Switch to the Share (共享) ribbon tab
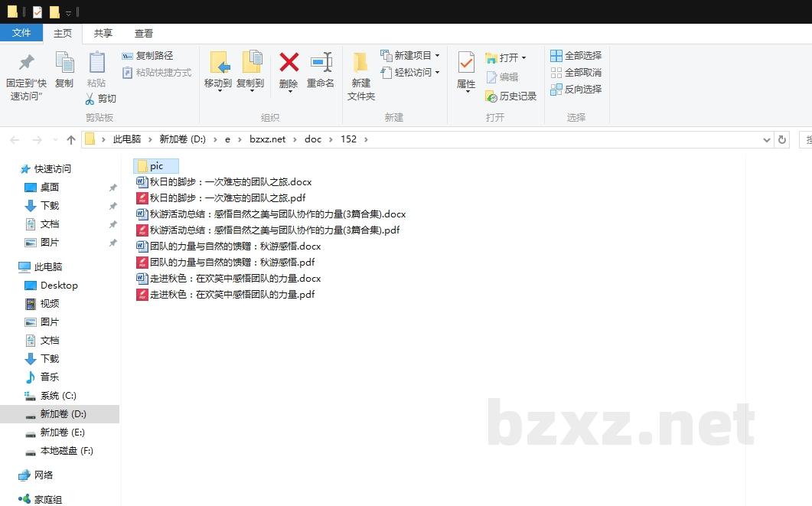This screenshot has height=506, width=812. [103, 34]
